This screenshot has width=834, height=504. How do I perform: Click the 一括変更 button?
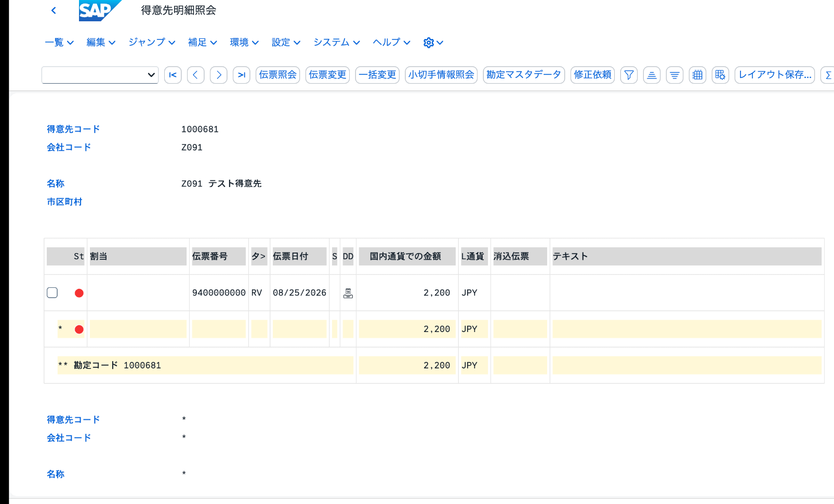coord(377,75)
